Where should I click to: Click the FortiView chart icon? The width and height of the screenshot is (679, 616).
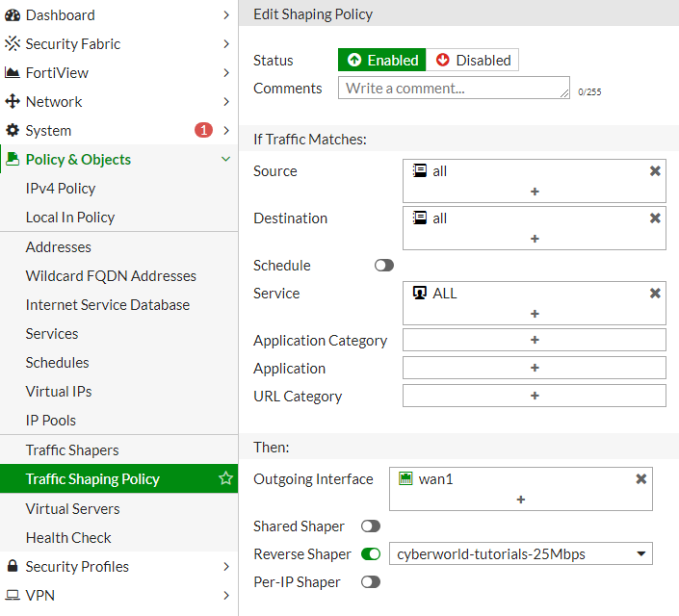pyautogui.click(x=13, y=73)
